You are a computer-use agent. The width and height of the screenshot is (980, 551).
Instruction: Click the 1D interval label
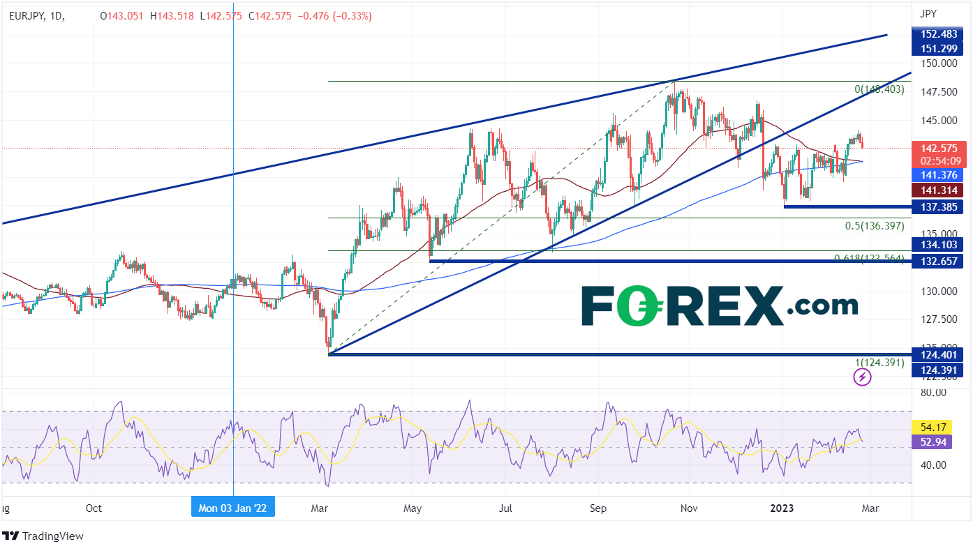pos(57,15)
